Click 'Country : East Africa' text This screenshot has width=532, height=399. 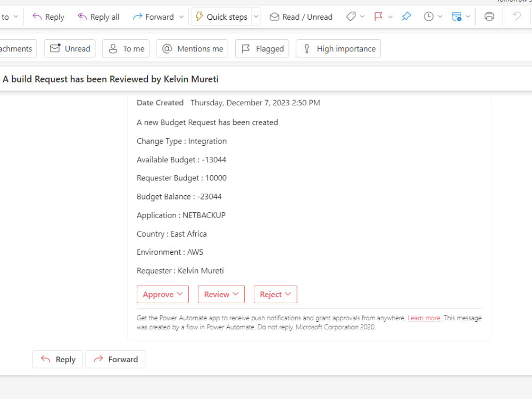pos(172,234)
